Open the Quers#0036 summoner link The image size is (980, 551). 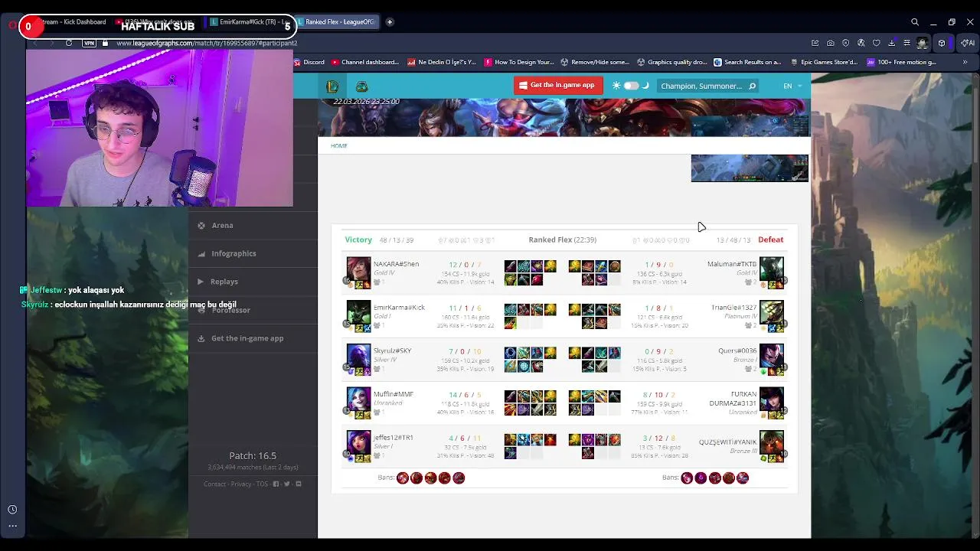[x=737, y=350]
